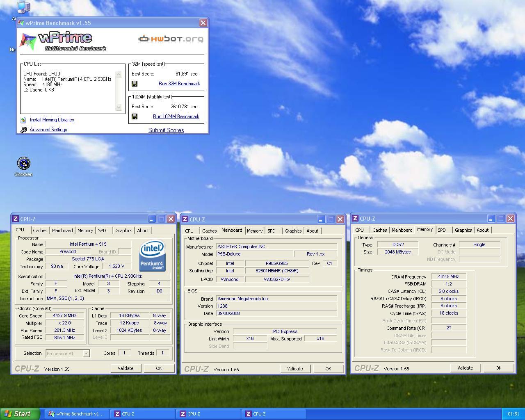Click the wPrime logo graphic
Image resolution: width=525 pixels, height=420 pixels.
click(62, 41)
